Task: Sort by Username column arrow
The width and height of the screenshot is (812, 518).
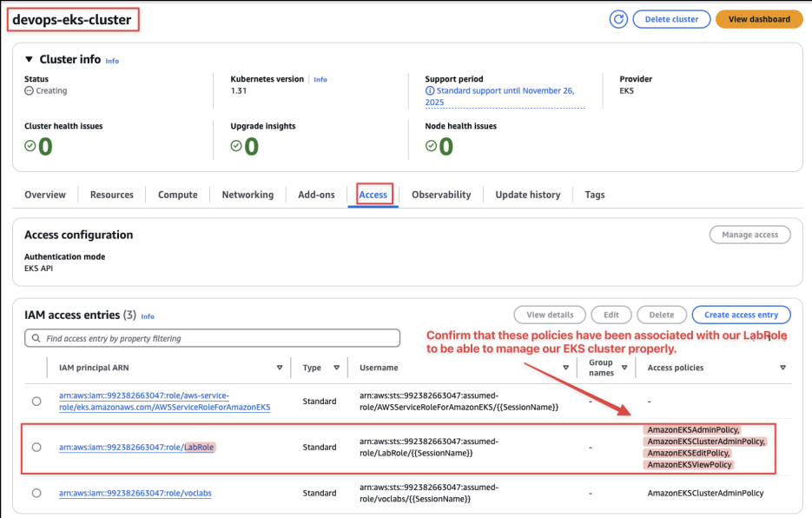Action: (x=566, y=368)
